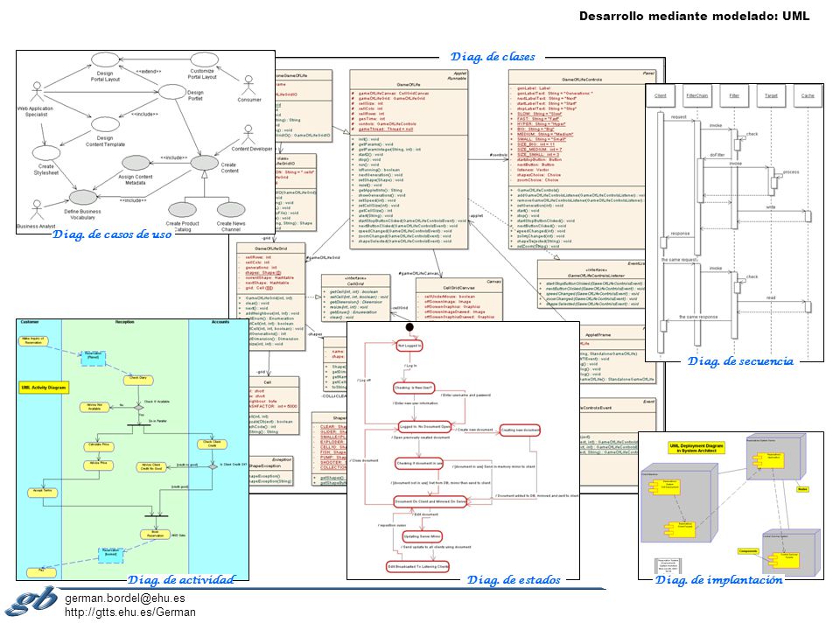Image resolution: width=840 pixels, height=630 pixels.
Task: Select the Customize Portal Layout use case ellipse
Action: click(204, 59)
